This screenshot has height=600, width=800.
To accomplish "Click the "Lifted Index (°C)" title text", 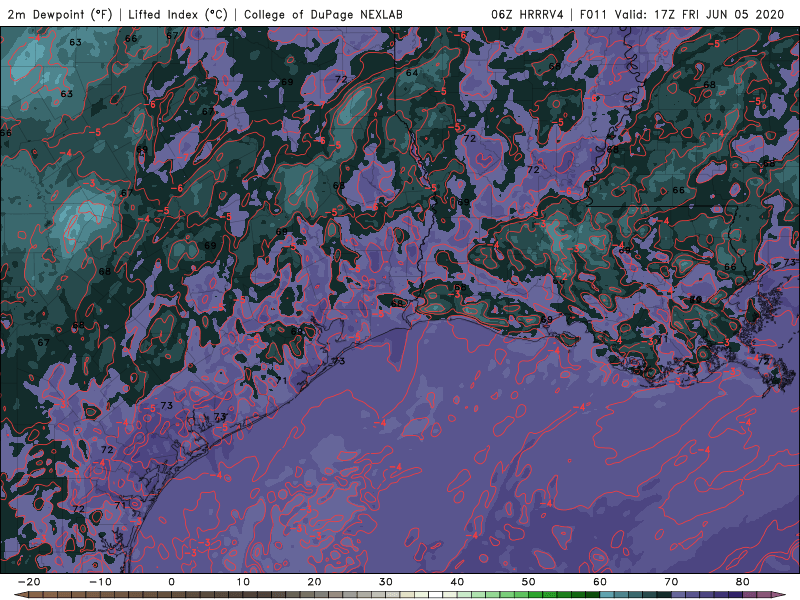I will coord(178,14).
